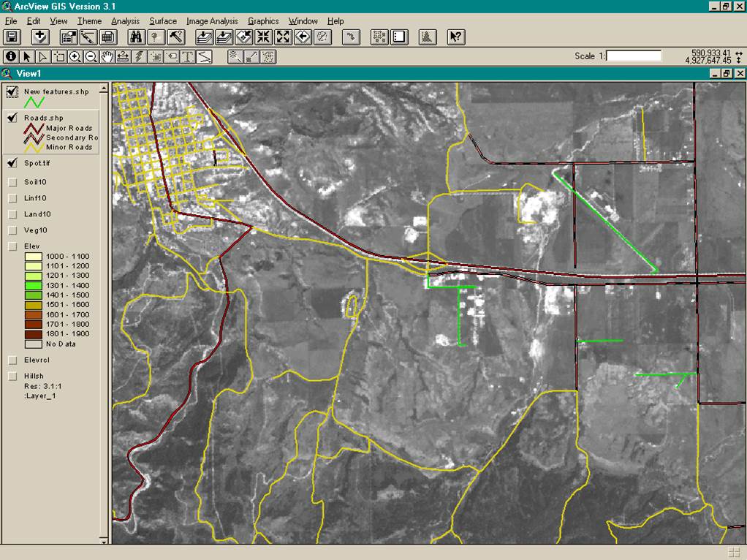The height and width of the screenshot is (560, 747).
Task: Click the Save Project icon
Action: point(12,37)
